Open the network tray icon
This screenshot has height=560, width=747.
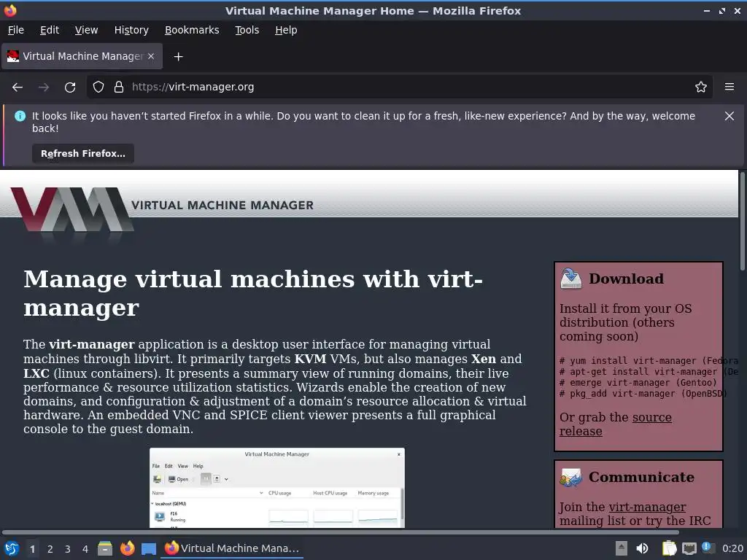tap(689, 548)
